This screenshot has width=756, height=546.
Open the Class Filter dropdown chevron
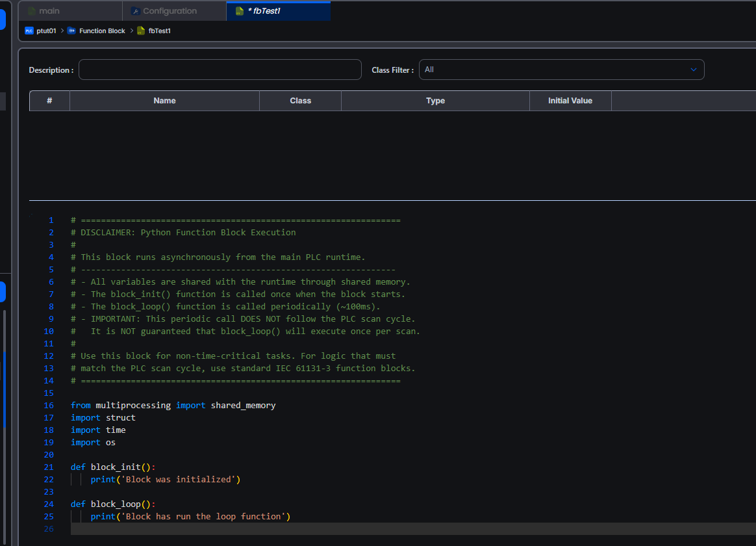click(693, 70)
